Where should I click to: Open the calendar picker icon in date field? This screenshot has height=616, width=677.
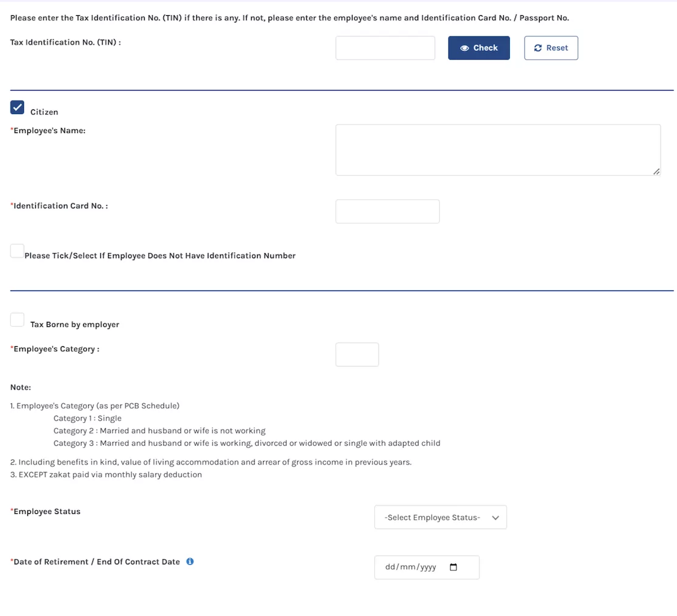[453, 567]
